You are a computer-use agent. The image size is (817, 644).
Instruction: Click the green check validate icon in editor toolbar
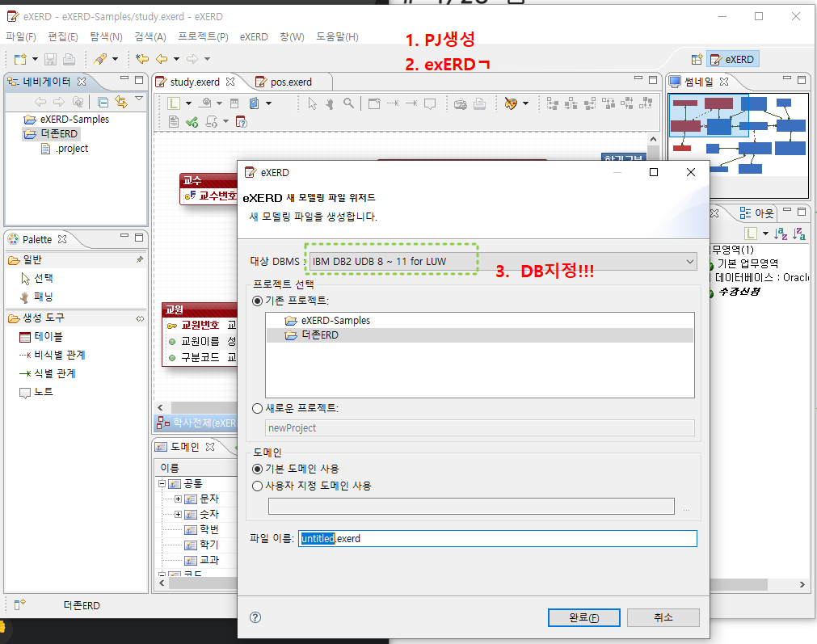(x=192, y=122)
